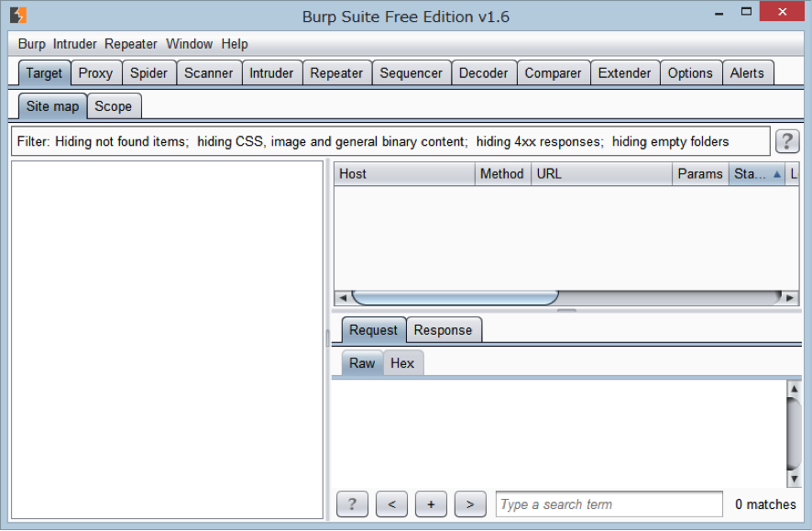
Task: Minimize the Burp Suite window
Action: 719,14
